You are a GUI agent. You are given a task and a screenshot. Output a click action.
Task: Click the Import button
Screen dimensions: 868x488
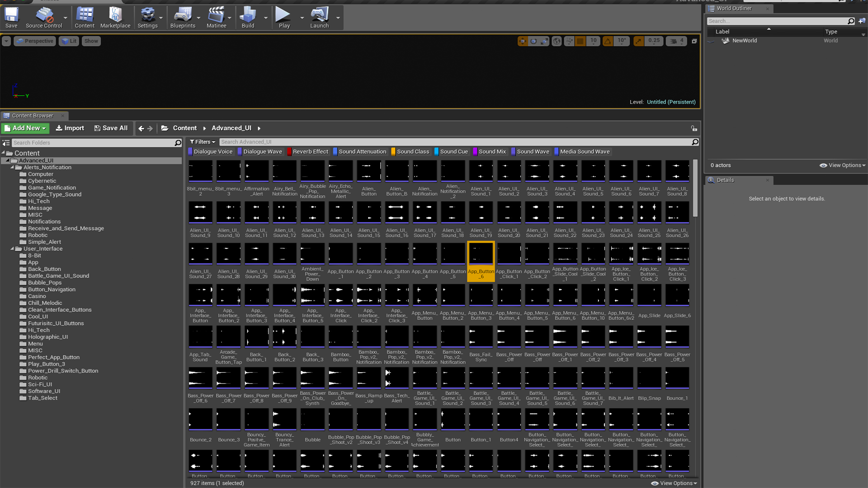point(70,128)
